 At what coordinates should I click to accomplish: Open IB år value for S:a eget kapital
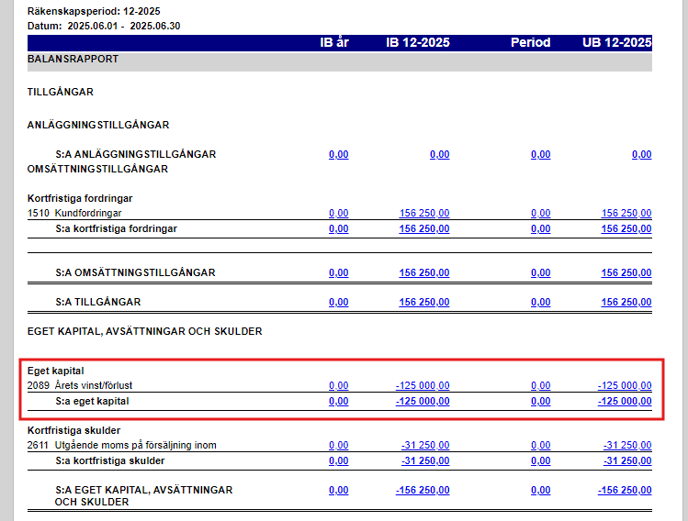click(x=338, y=401)
